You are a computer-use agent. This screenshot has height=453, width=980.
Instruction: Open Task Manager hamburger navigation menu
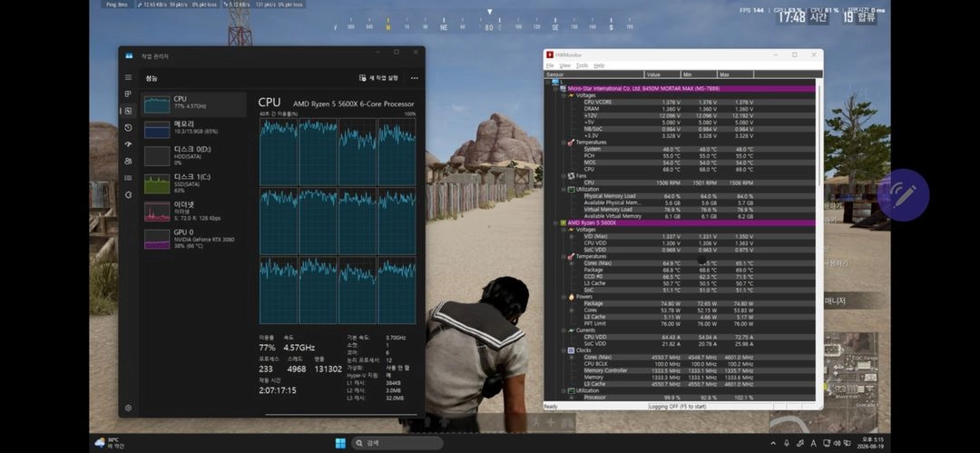(128, 77)
